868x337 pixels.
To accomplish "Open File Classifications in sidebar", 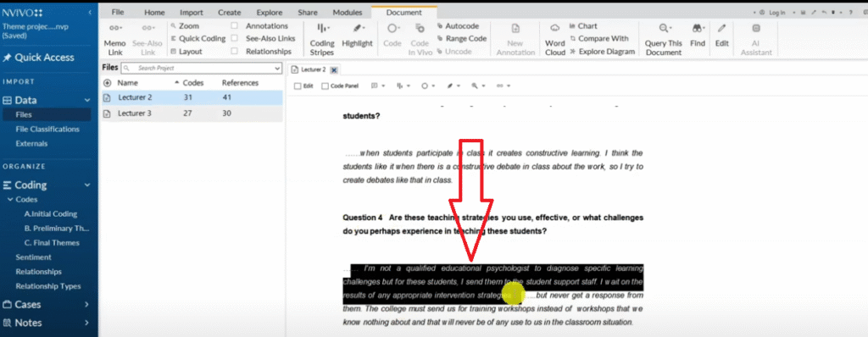I will point(47,129).
